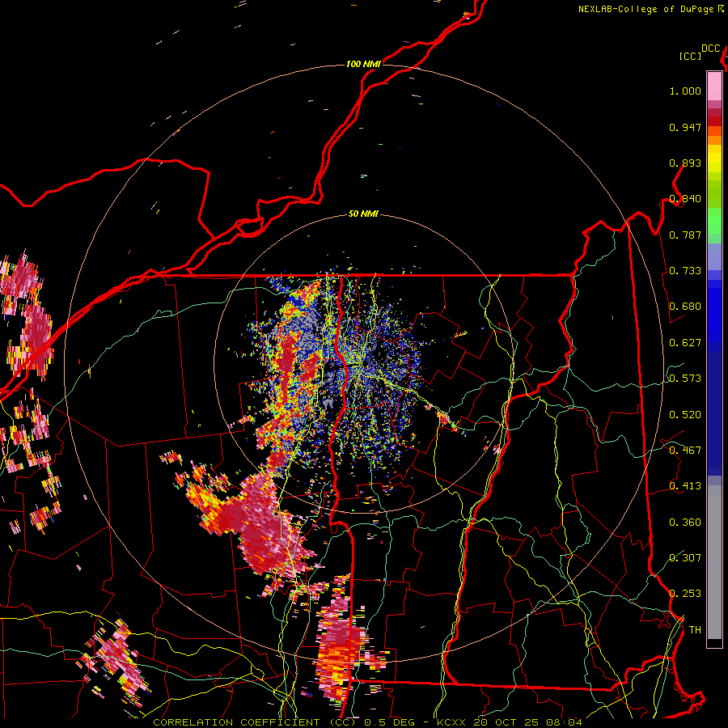Viewport: 728px width, 728px height.
Task: Click the 0.413 legend value
Action: (x=685, y=486)
